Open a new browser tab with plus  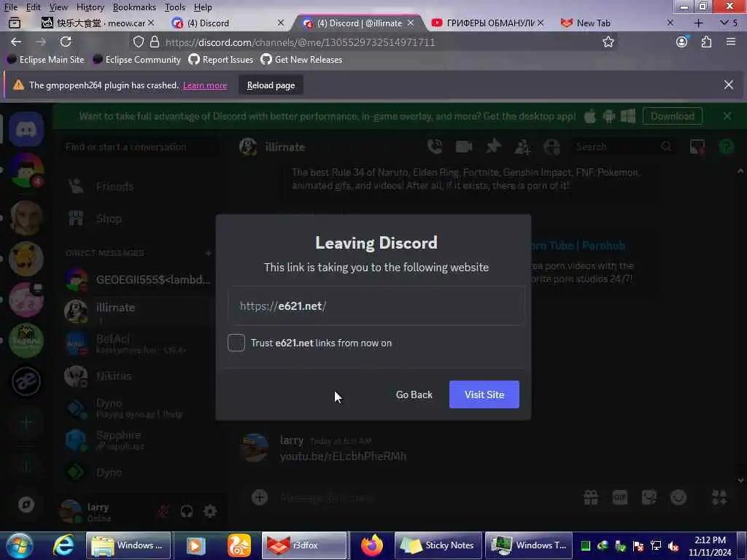point(698,23)
